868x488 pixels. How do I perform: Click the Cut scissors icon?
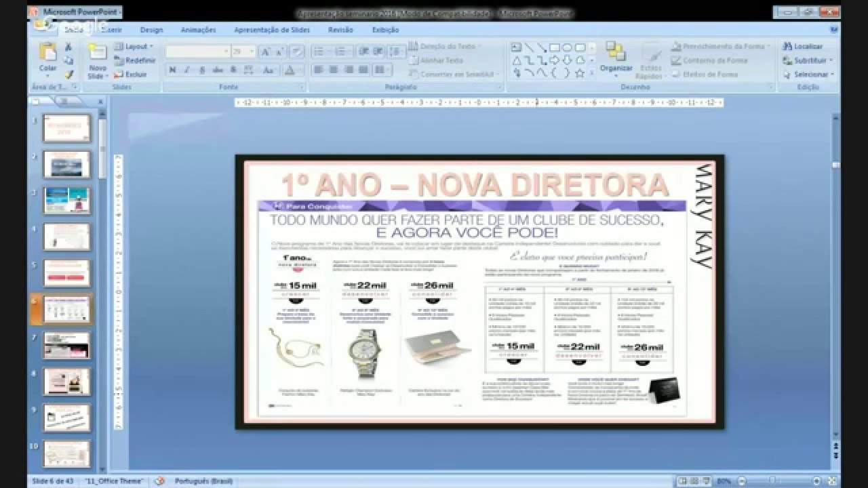click(68, 47)
